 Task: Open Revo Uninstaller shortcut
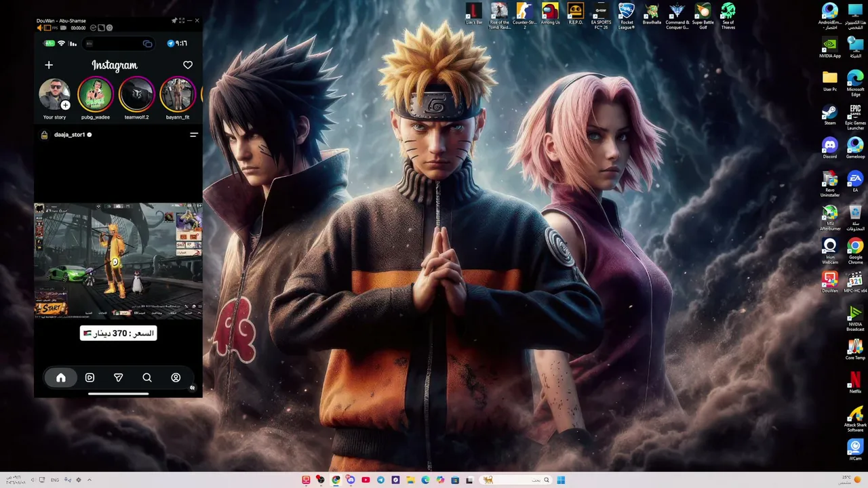click(x=830, y=184)
